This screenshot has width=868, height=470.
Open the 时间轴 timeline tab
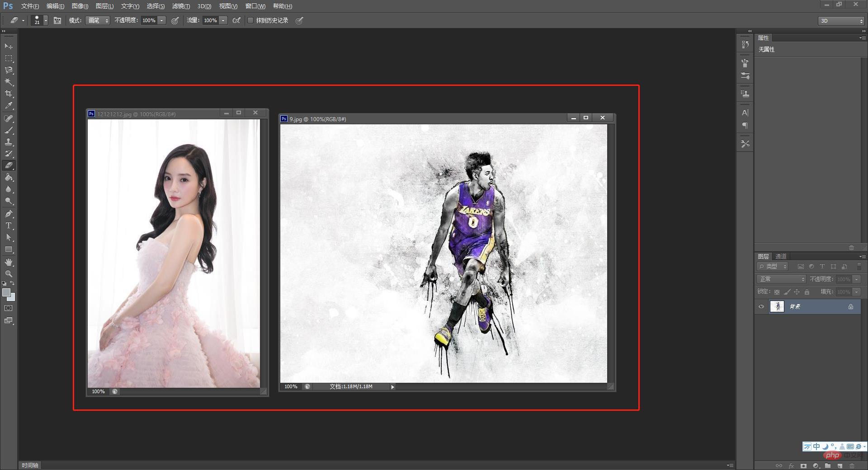coord(30,465)
